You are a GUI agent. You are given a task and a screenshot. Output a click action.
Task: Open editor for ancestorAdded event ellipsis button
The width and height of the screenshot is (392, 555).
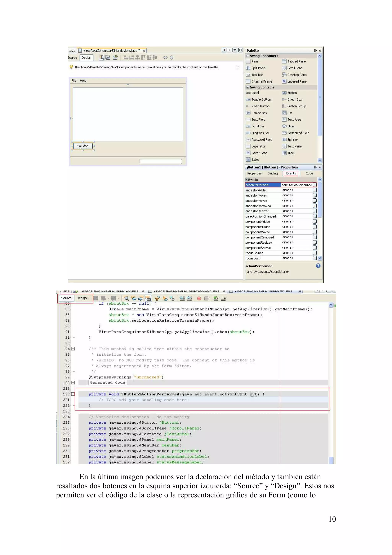[x=314, y=190]
